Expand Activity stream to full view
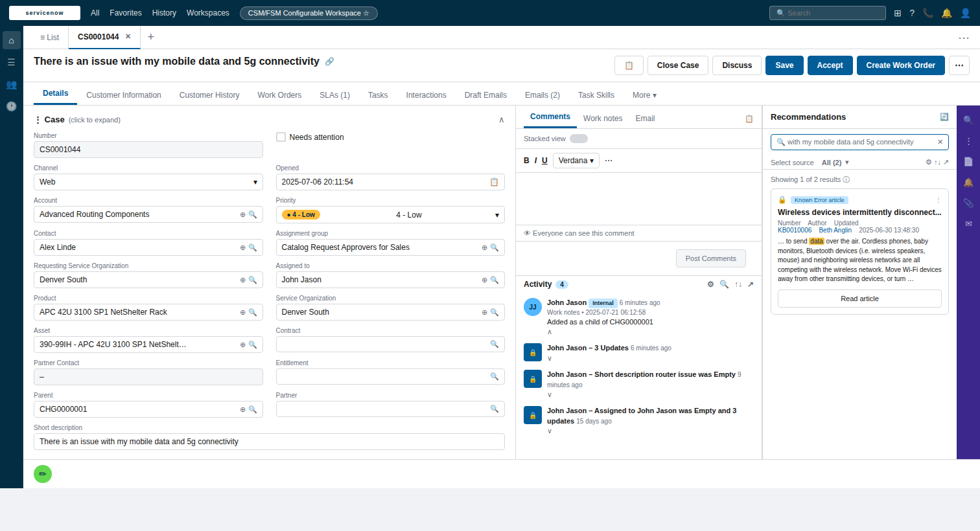Image resolution: width=980 pixels, height=531 pixels. tap(751, 284)
